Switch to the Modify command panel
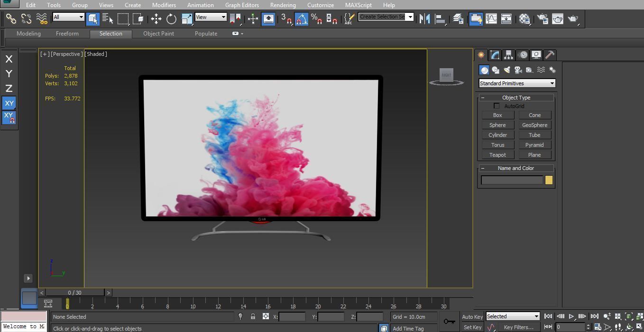Image resolution: width=644 pixels, height=332 pixels. [x=495, y=55]
